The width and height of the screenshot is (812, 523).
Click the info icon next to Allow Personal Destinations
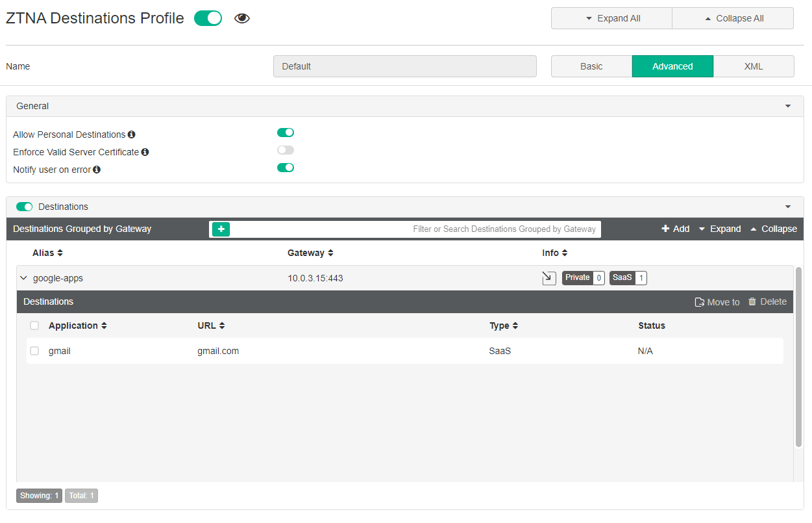pyautogui.click(x=132, y=134)
